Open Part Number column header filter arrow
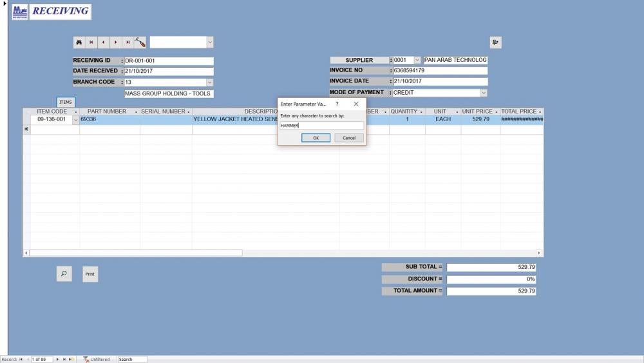The width and height of the screenshot is (644, 363). [x=136, y=112]
